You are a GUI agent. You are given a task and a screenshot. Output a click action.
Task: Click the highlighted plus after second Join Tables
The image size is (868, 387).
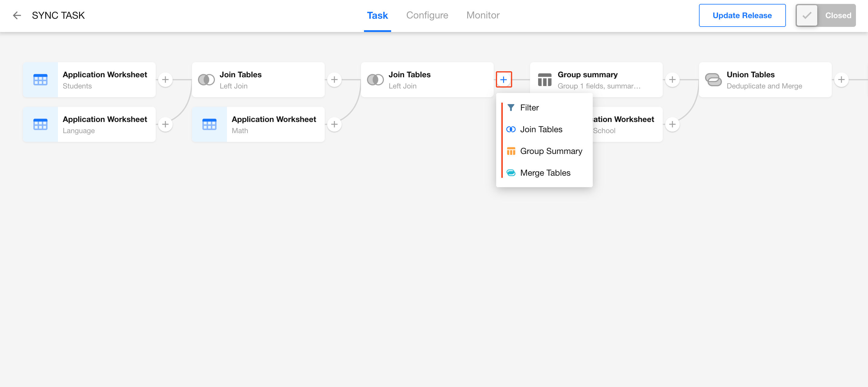tap(503, 80)
